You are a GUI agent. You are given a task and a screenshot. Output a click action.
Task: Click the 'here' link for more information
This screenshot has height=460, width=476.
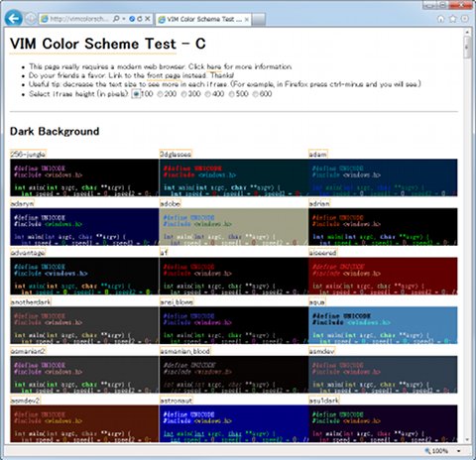click(x=214, y=66)
